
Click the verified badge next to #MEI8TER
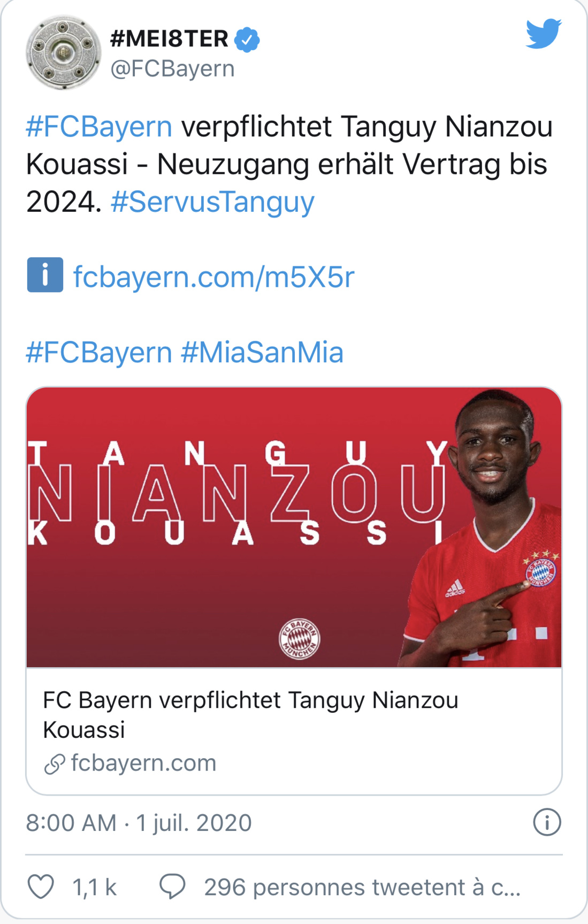click(x=246, y=38)
